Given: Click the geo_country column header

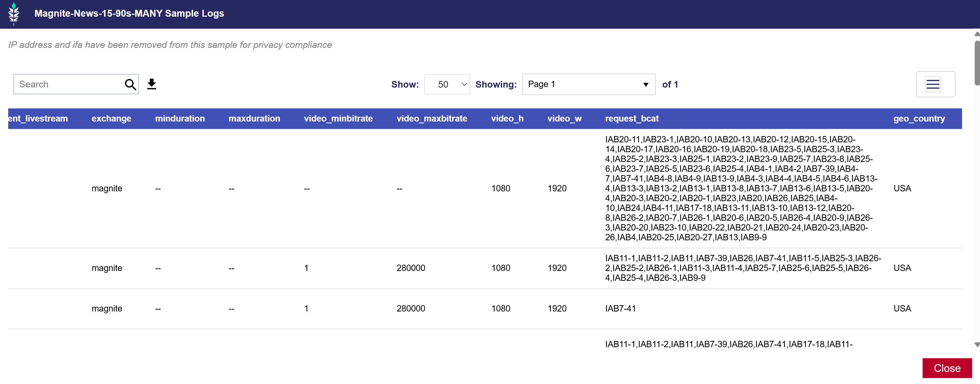Looking at the screenshot, I should [918, 119].
